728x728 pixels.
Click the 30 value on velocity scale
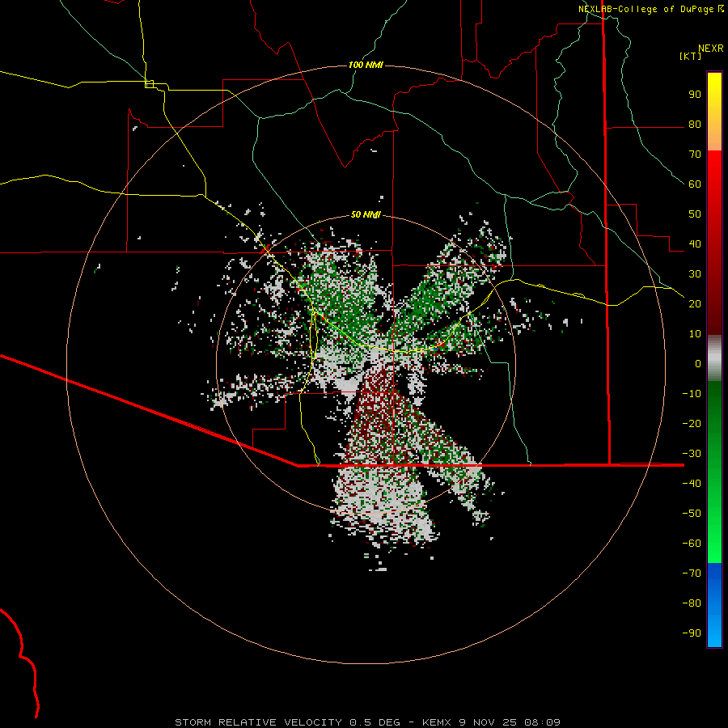695,274
